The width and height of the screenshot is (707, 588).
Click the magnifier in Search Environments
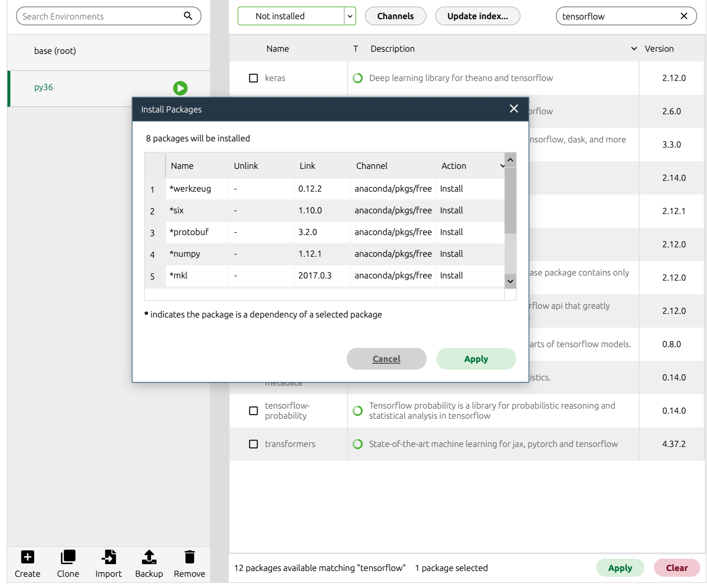tap(188, 16)
